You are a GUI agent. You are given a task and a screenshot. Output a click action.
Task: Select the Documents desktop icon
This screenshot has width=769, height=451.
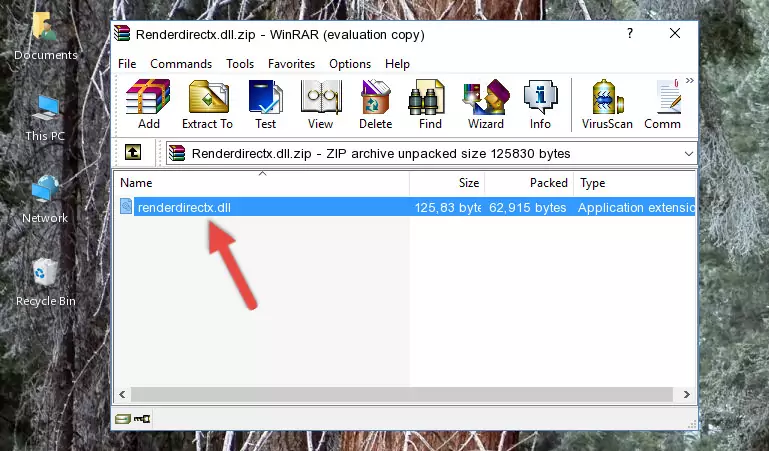coord(46,37)
